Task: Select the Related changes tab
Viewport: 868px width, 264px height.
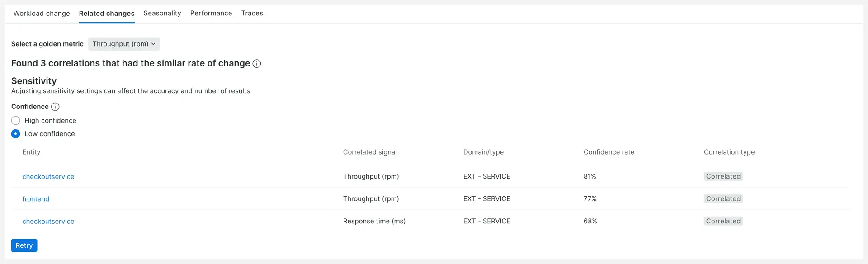Action: pos(107,14)
